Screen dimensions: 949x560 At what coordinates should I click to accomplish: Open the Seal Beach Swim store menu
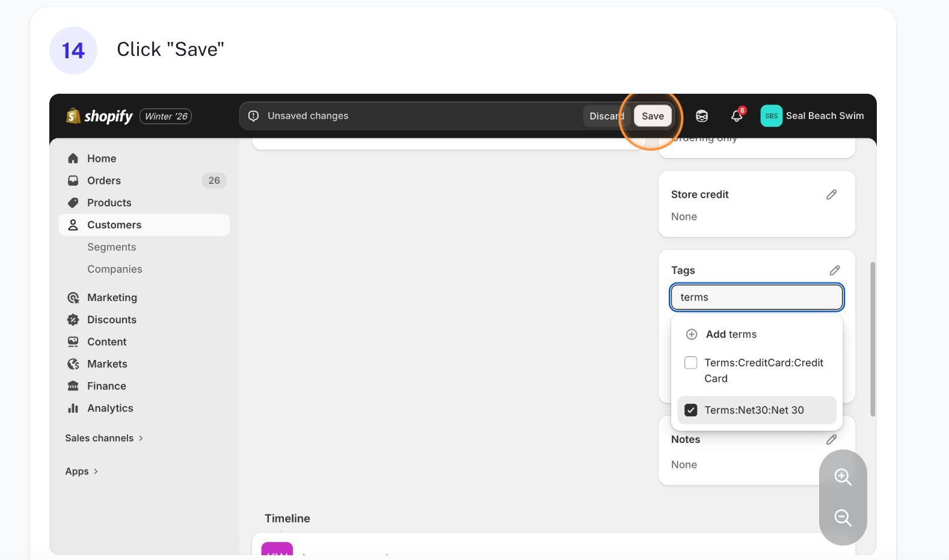pos(812,116)
